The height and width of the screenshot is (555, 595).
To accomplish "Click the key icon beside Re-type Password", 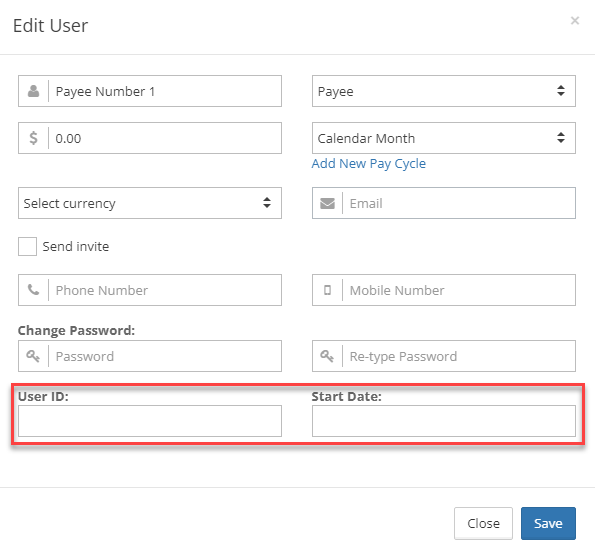I will pos(327,356).
